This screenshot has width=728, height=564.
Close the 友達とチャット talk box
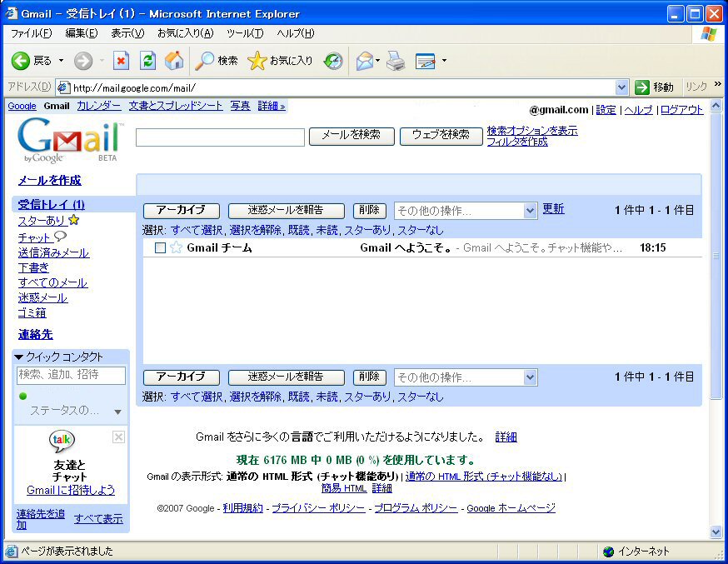[x=118, y=437]
